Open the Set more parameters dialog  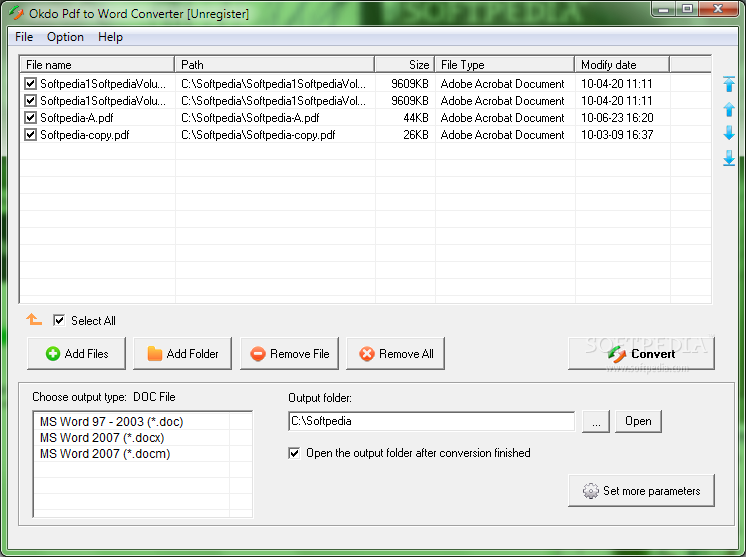click(641, 490)
